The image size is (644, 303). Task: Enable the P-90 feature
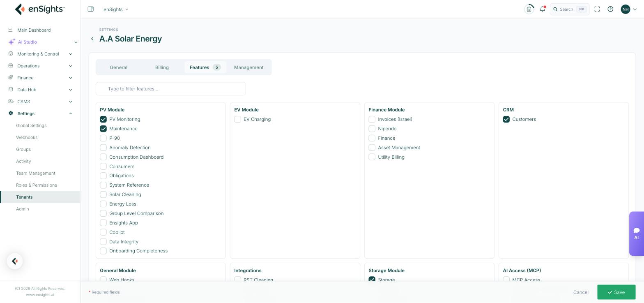pos(103,138)
